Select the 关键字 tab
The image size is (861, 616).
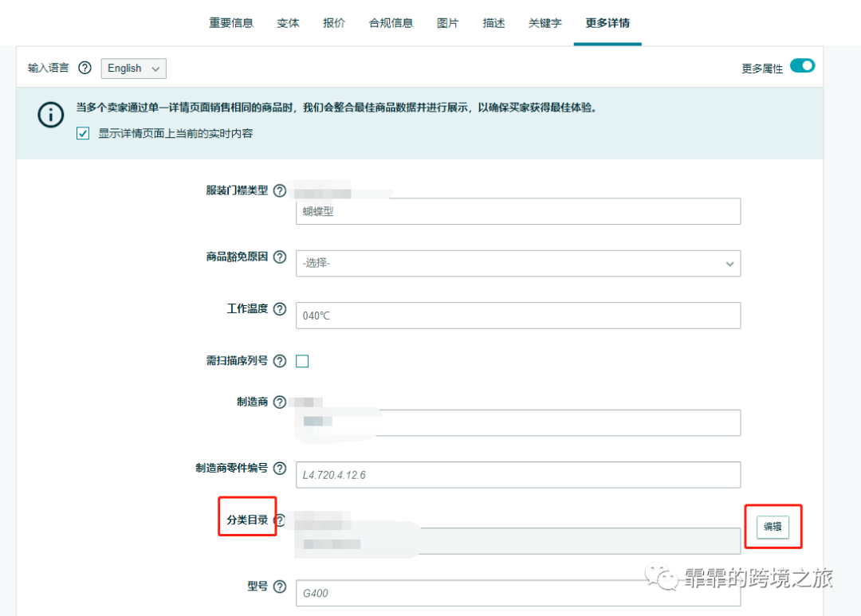click(545, 23)
